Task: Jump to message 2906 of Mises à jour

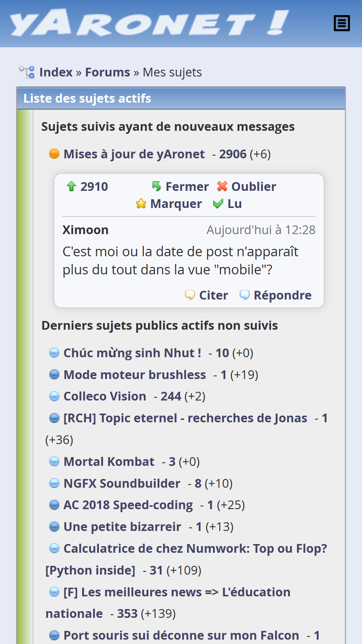Action: (x=233, y=154)
